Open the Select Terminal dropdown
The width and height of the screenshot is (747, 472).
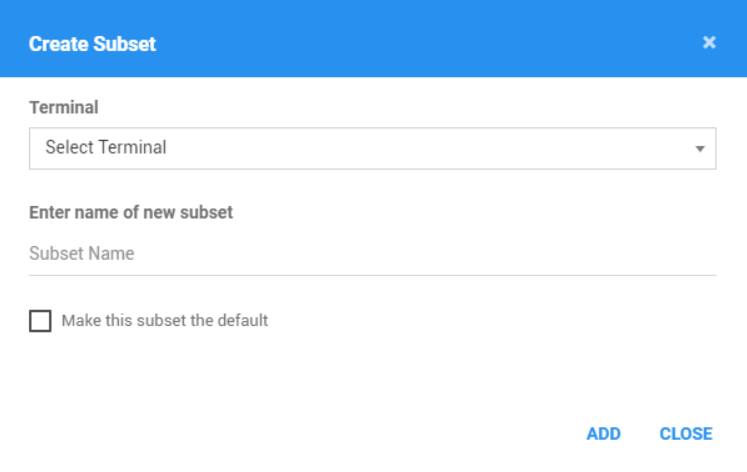373,148
